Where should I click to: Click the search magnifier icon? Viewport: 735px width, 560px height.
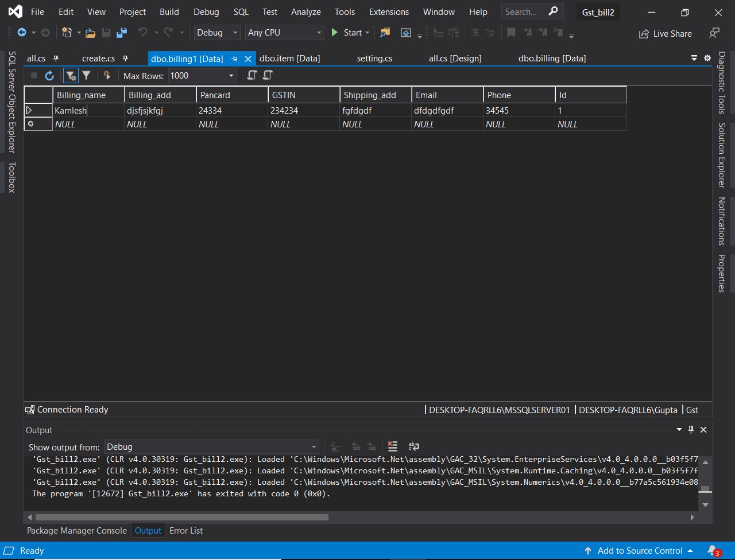tap(553, 11)
